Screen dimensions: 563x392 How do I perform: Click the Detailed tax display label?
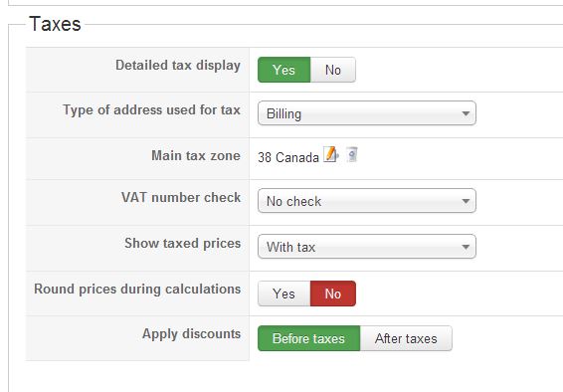pyautogui.click(x=178, y=66)
